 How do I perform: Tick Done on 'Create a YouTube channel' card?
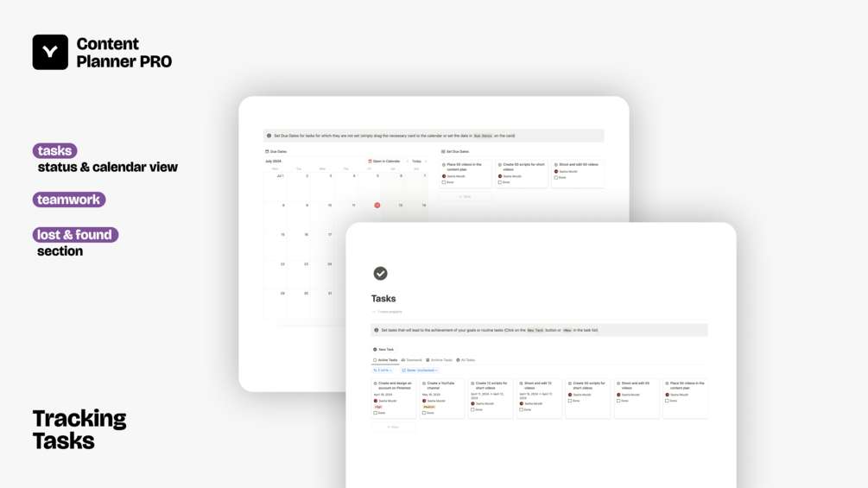pos(424,413)
